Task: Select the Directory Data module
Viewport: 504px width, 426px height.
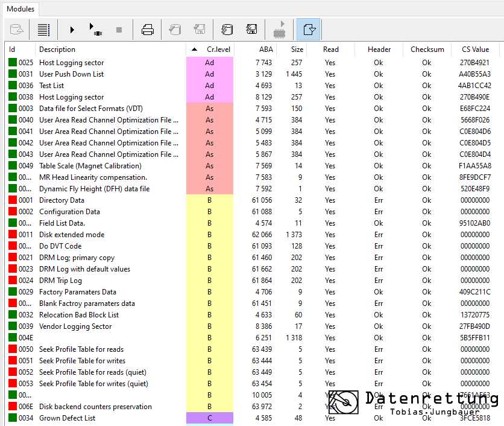Action: click(x=253, y=200)
